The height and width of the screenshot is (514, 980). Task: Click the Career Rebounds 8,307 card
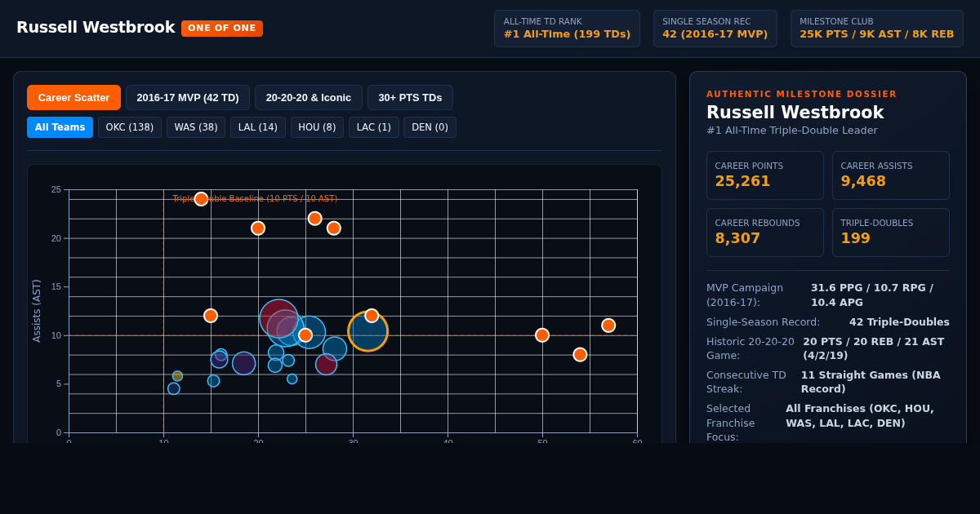(x=765, y=233)
